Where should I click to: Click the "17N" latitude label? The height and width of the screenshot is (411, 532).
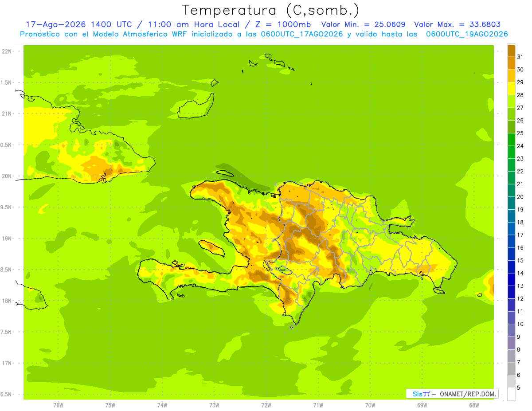pyautogui.click(x=7, y=363)
